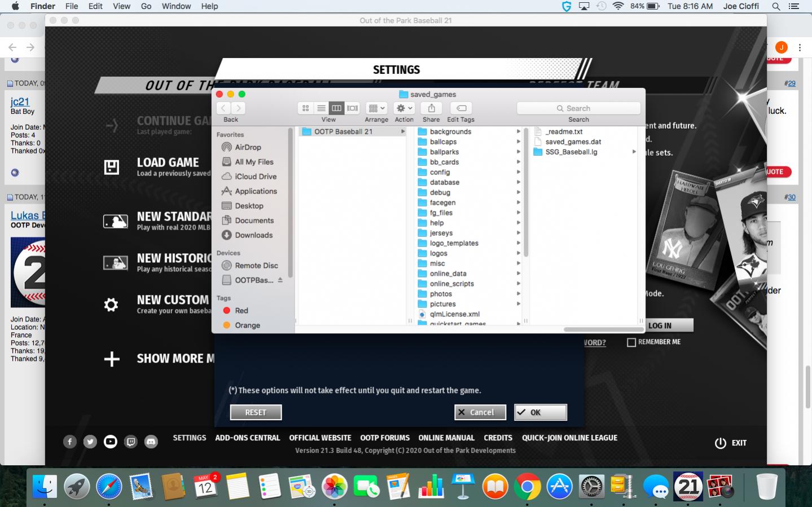Open OOTP Baseball 21 in the Dock
The height and width of the screenshot is (507, 812).
point(688,486)
